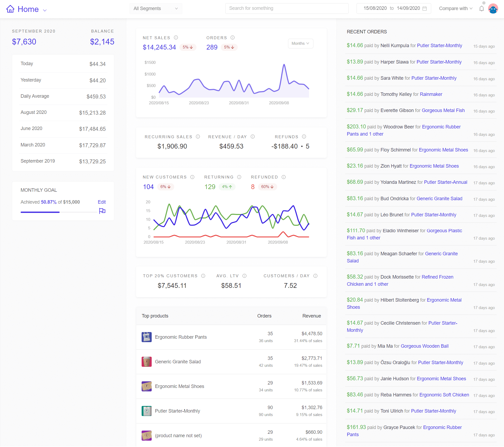Click the Home house icon

(x=10, y=9)
